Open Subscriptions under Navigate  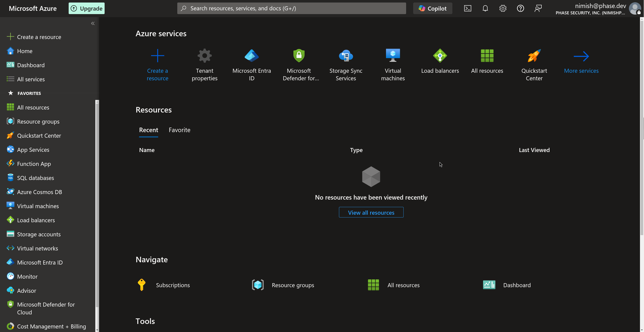(163, 285)
